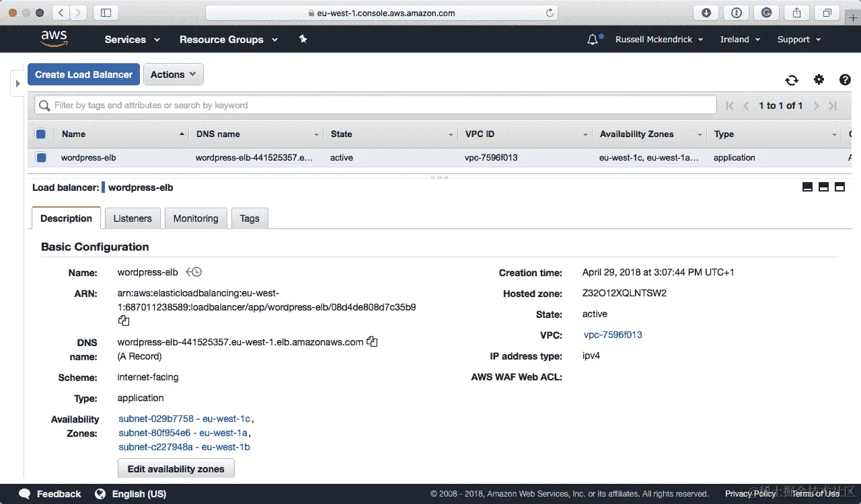861x504 pixels.
Task: Open the Actions dropdown
Action: click(x=174, y=75)
